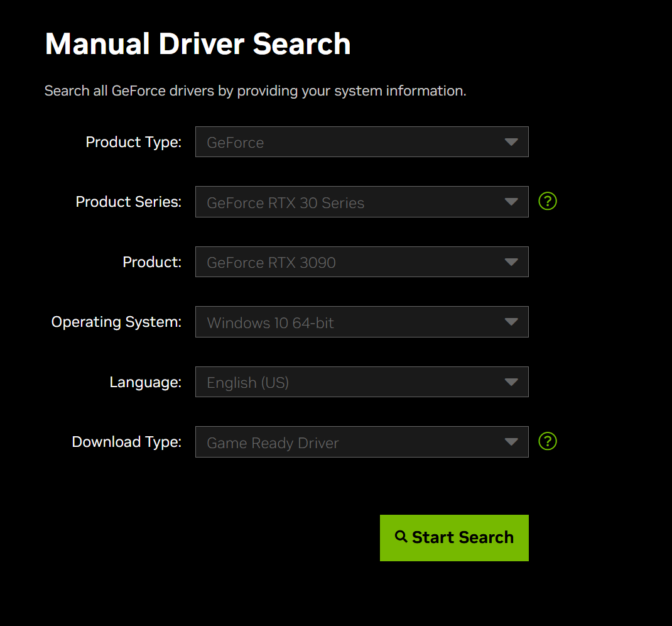Expand the Download Type dropdown
Viewport: 672px width, 626px height.
[x=362, y=442]
